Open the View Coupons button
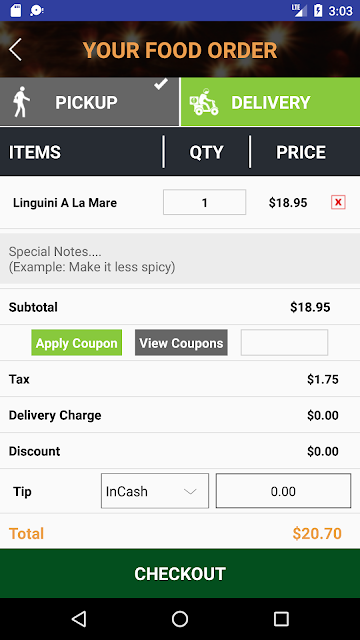 click(x=181, y=343)
